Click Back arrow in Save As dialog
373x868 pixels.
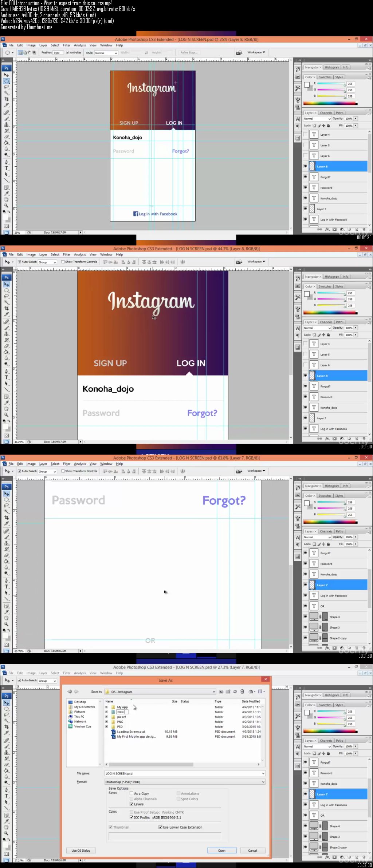click(x=70, y=691)
